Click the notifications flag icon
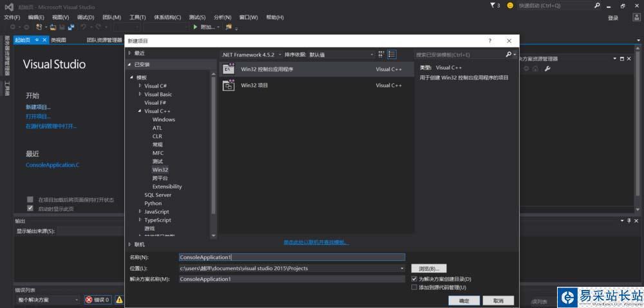 coord(493,5)
